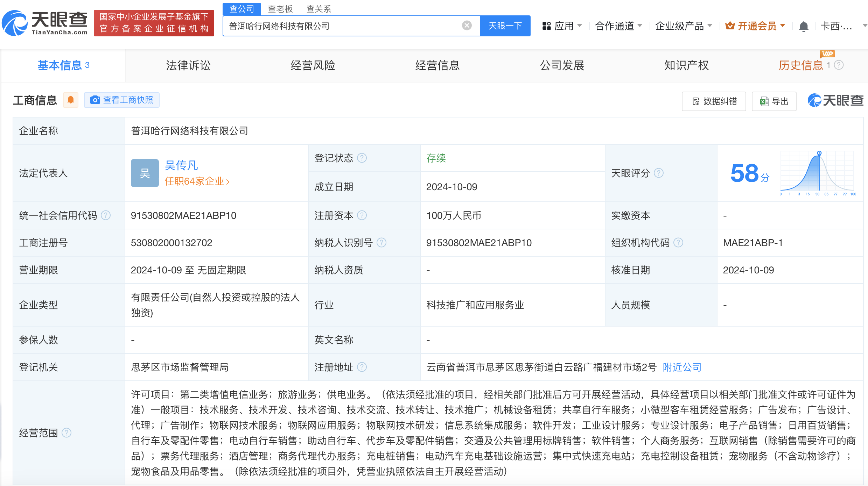The image size is (868, 486).
Task: Open legal representative 吴传凡 link
Action: (x=181, y=165)
